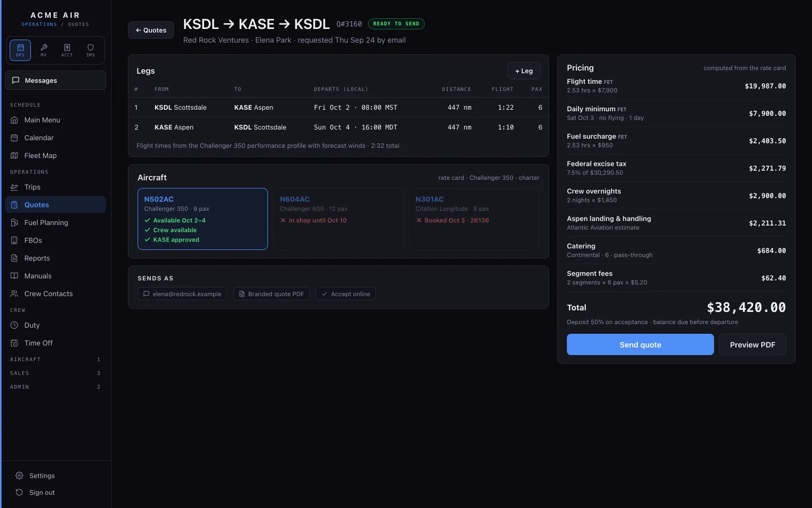The width and height of the screenshot is (812, 508).
Task: Click the elena@redrock.example recipient chip
Action: 182,294
